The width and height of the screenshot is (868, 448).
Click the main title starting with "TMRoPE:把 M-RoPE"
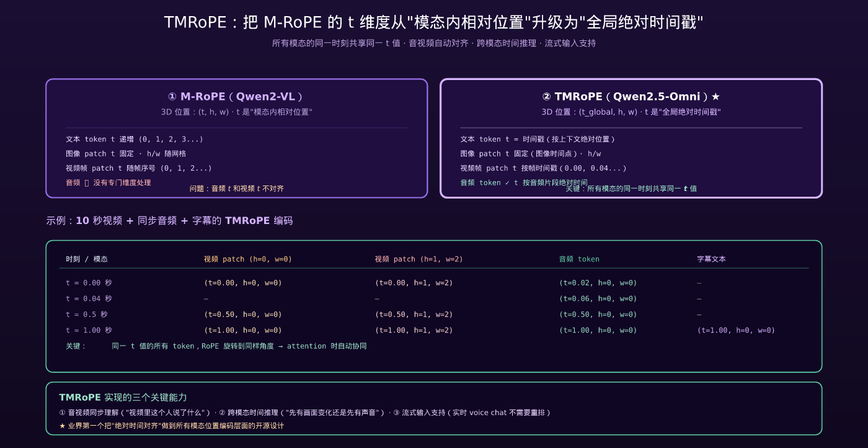point(433,23)
